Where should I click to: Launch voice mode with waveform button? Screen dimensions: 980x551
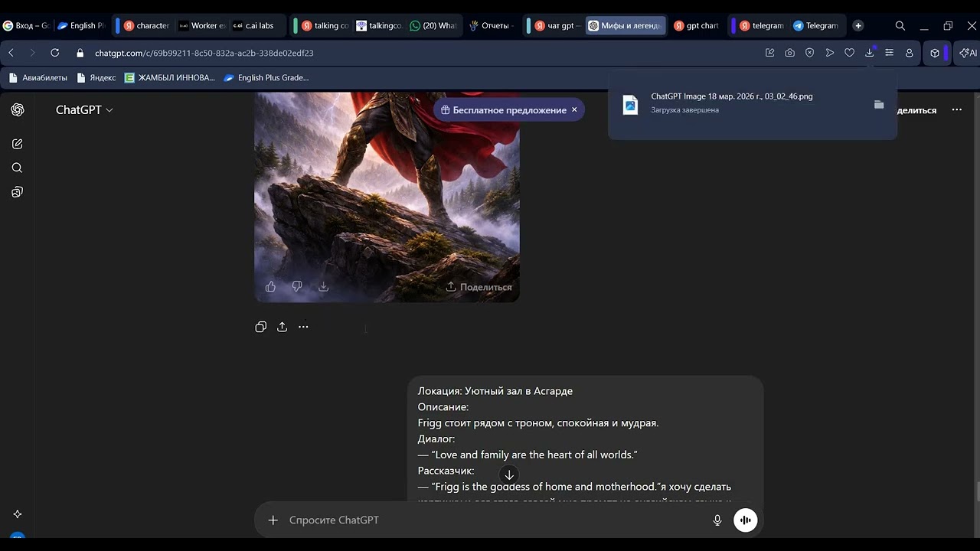point(746,520)
